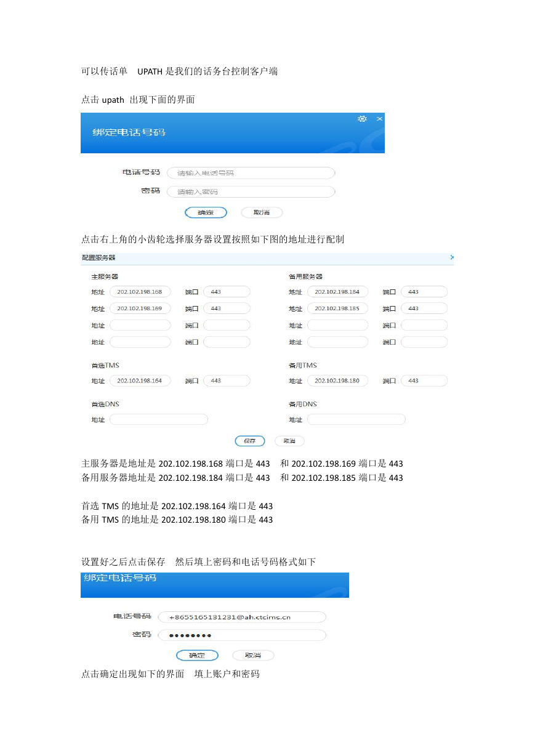Click the line starting '备用 TMS 的地址是'
535x756 pixels.
(x=177, y=520)
